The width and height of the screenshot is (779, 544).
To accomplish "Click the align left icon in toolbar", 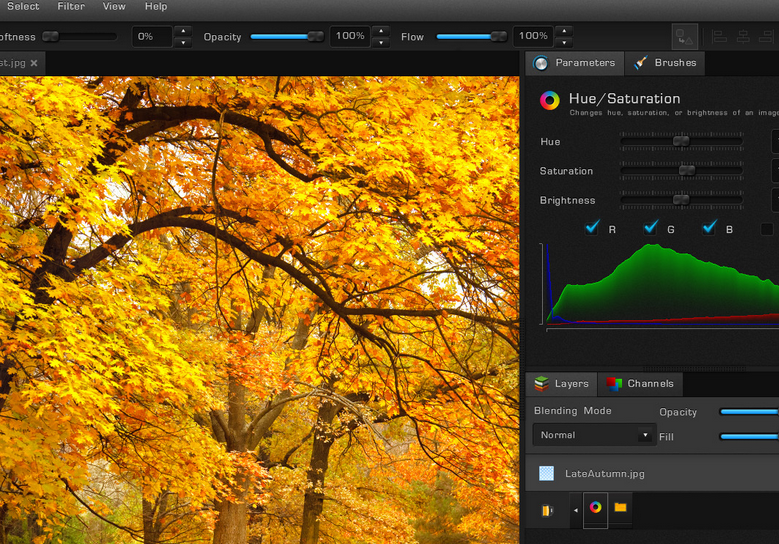I will pyautogui.click(x=720, y=37).
